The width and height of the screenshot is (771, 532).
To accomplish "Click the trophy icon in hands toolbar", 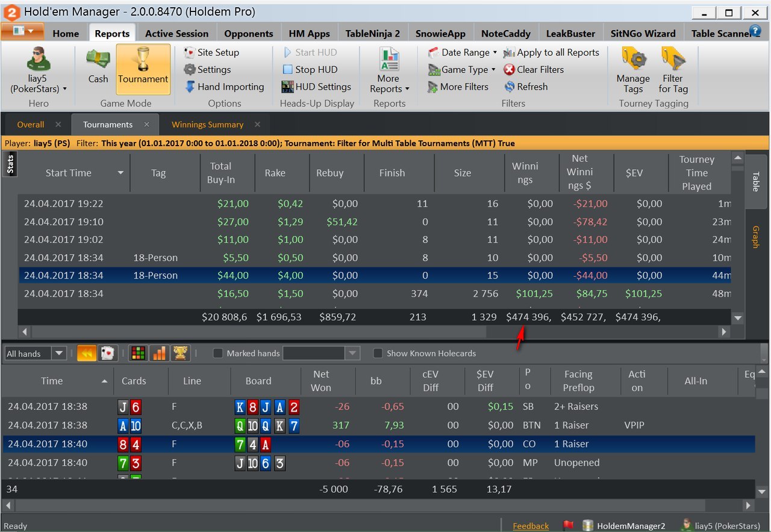I will click(180, 353).
